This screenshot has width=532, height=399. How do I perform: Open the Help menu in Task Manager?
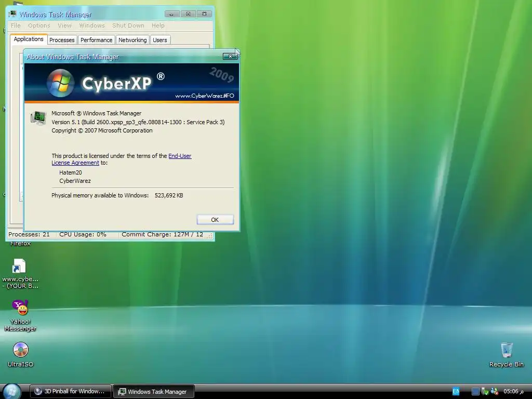158,25
